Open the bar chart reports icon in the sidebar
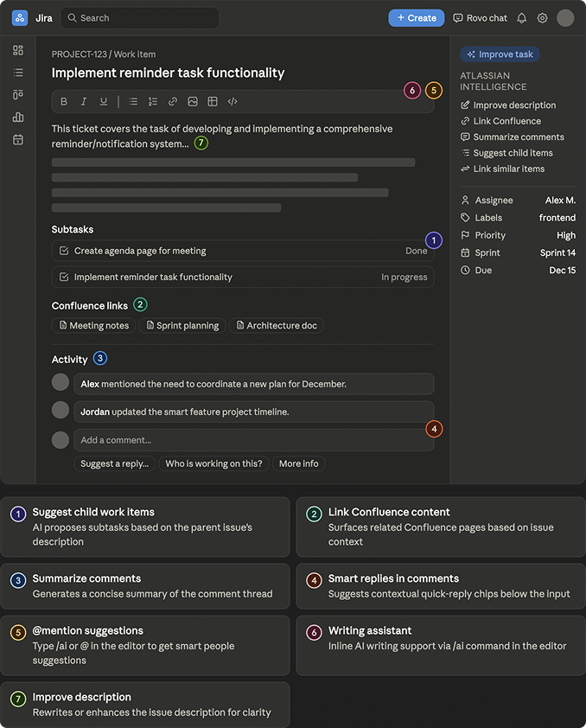Image resolution: width=586 pixels, height=728 pixels. pyautogui.click(x=18, y=117)
